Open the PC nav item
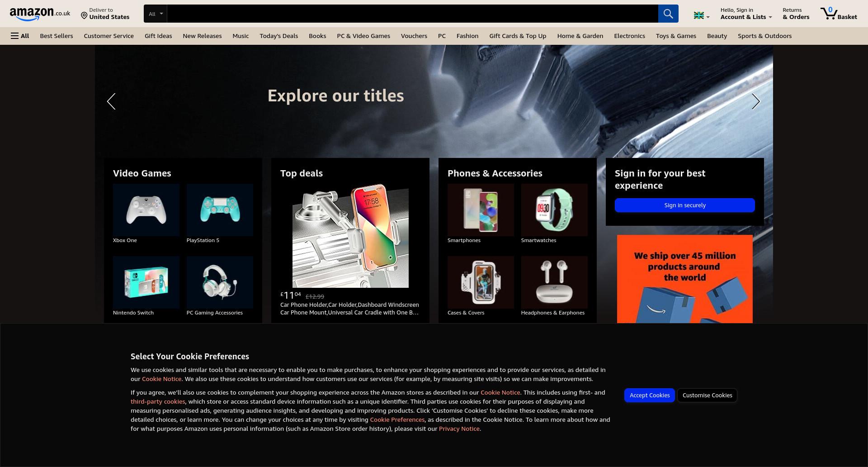868x467 pixels. click(x=442, y=36)
